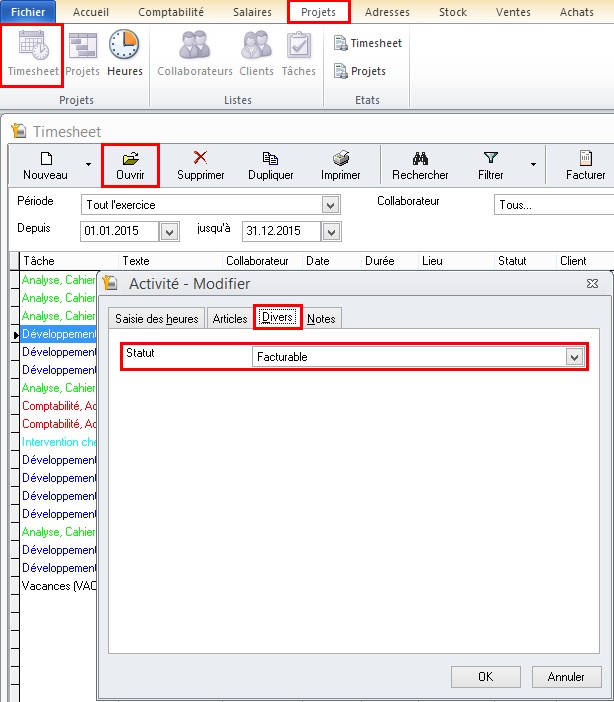Image resolution: width=614 pixels, height=702 pixels.
Task: Open the Projets report in Etats group
Action: pyautogui.click(x=360, y=71)
